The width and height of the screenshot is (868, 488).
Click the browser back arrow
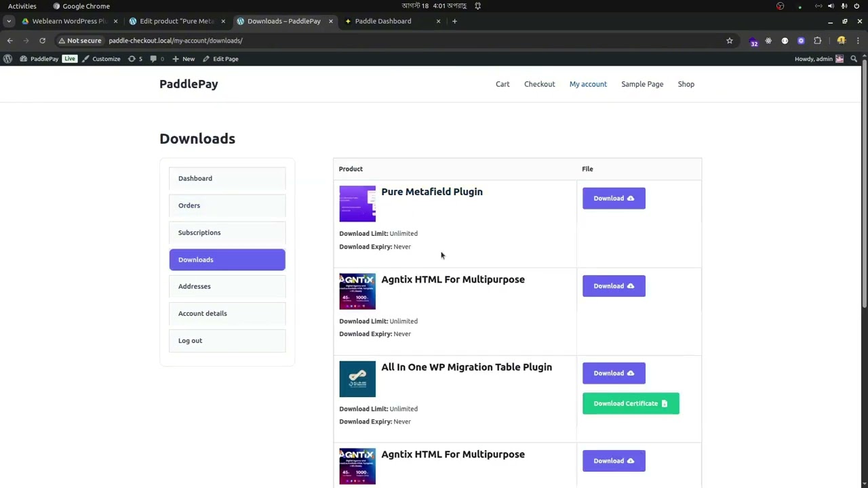click(x=9, y=41)
